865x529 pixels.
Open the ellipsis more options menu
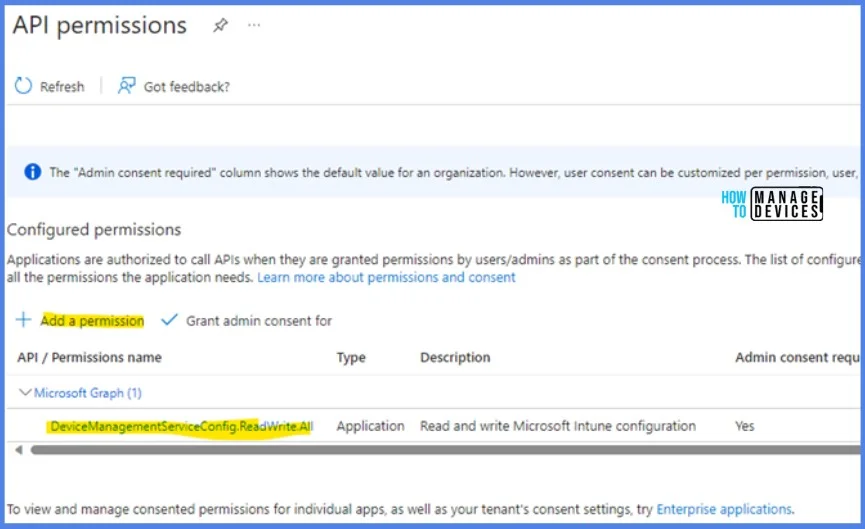coord(254,25)
